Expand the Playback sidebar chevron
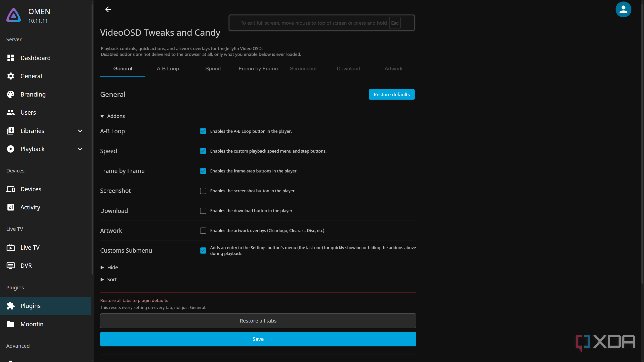This screenshot has width=644, height=362. pos(80,149)
